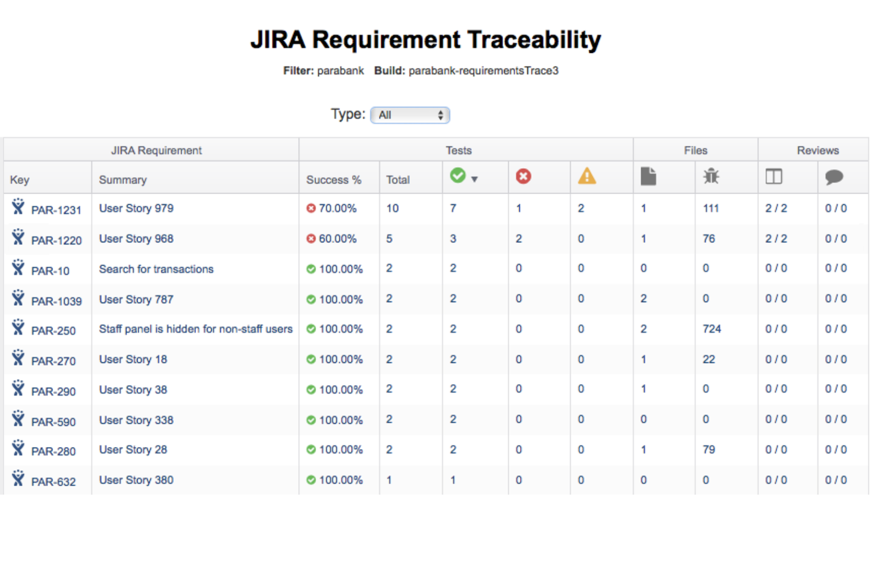Click the JIRA icon beside PAR-290
871x588 pixels.
18,388
